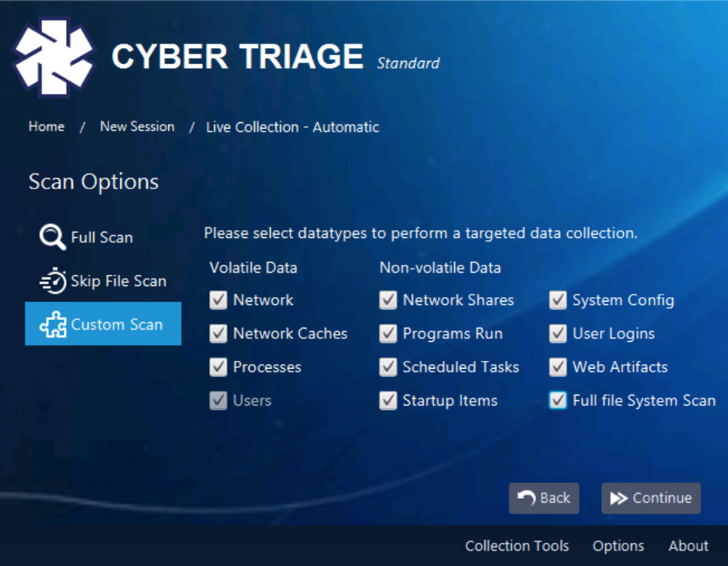Viewport: 728px width, 566px height.
Task: Uncheck the Network Caches checkbox
Action: pyautogui.click(x=218, y=334)
